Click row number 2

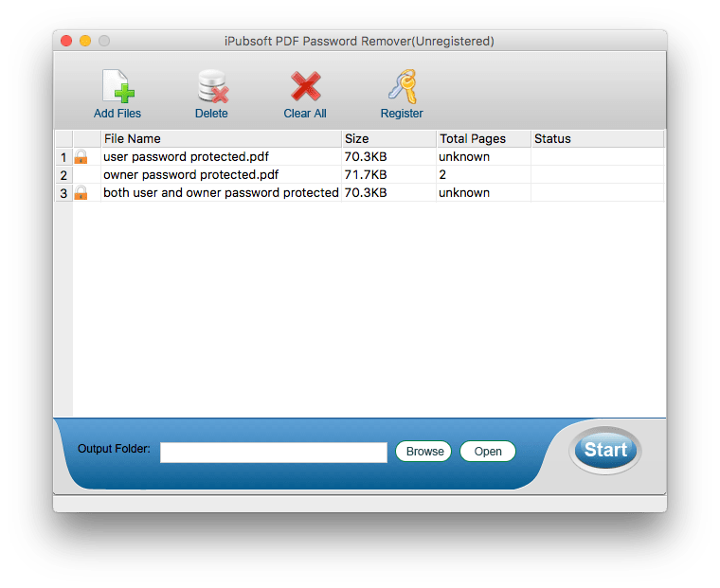point(63,175)
